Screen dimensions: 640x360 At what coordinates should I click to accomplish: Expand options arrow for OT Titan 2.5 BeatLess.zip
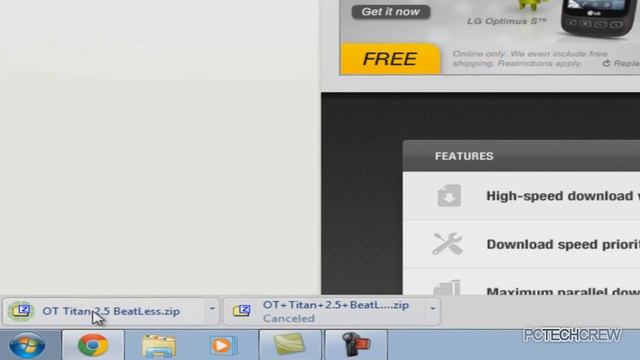coord(212,309)
